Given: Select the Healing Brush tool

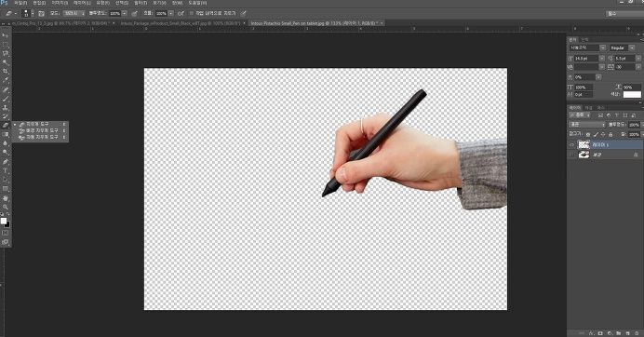Looking at the screenshot, I should [6, 90].
